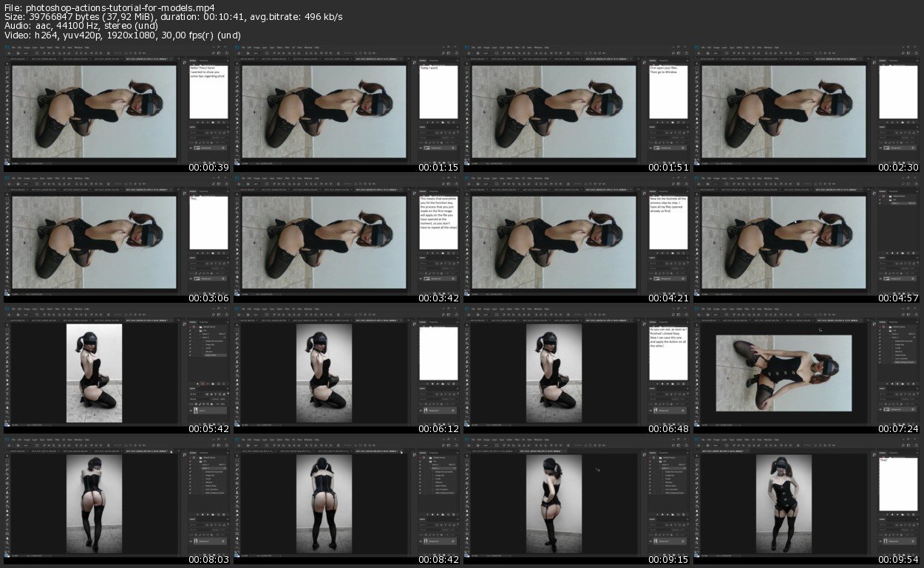
Task: Hide the Background layer in the 00:00:39 frame
Action: point(192,148)
